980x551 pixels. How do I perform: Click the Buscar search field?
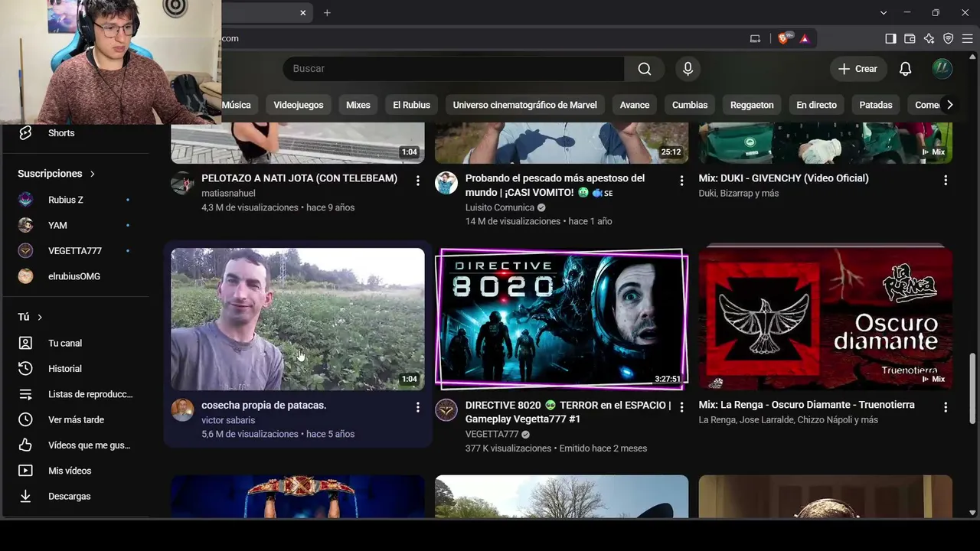[454, 69]
